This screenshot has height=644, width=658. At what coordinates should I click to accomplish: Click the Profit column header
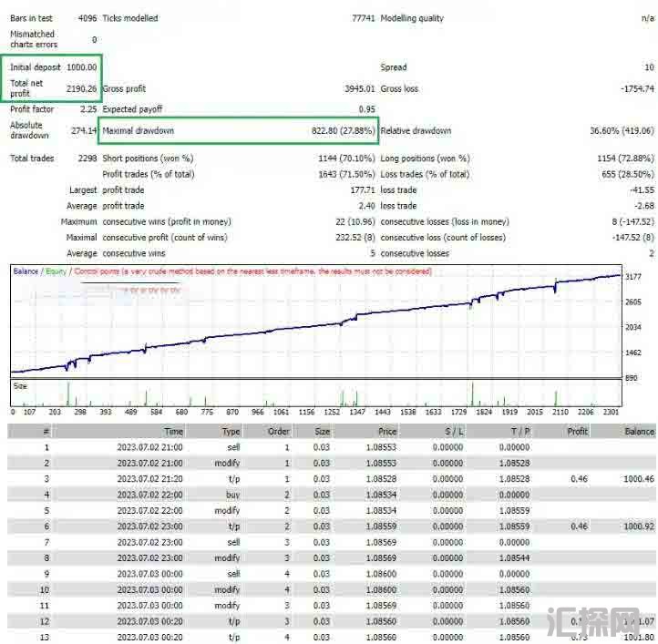click(577, 432)
